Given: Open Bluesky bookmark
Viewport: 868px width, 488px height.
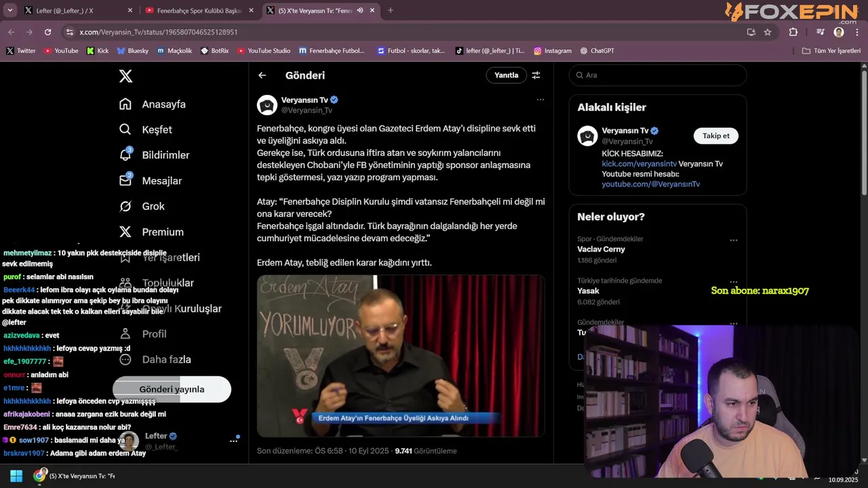Looking at the screenshot, I should click(x=132, y=51).
